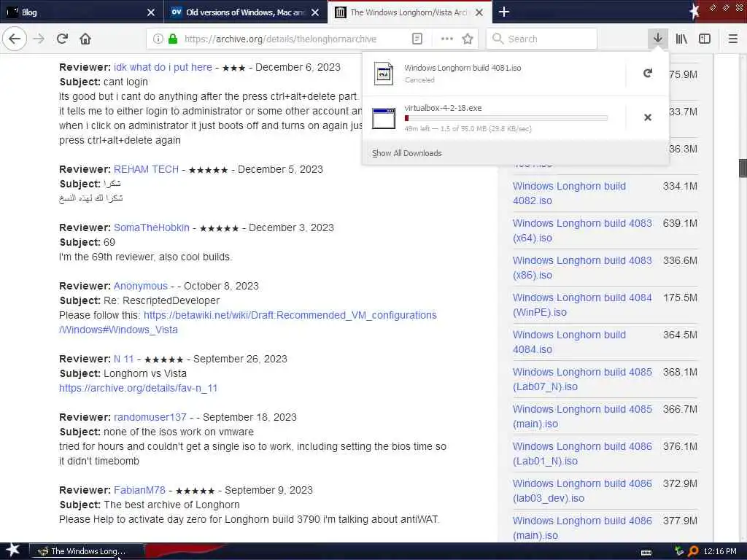Viewport: 747px width, 560px height.
Task: Click the virtualbox download progress bar
Action: click(x=506, y=118)
